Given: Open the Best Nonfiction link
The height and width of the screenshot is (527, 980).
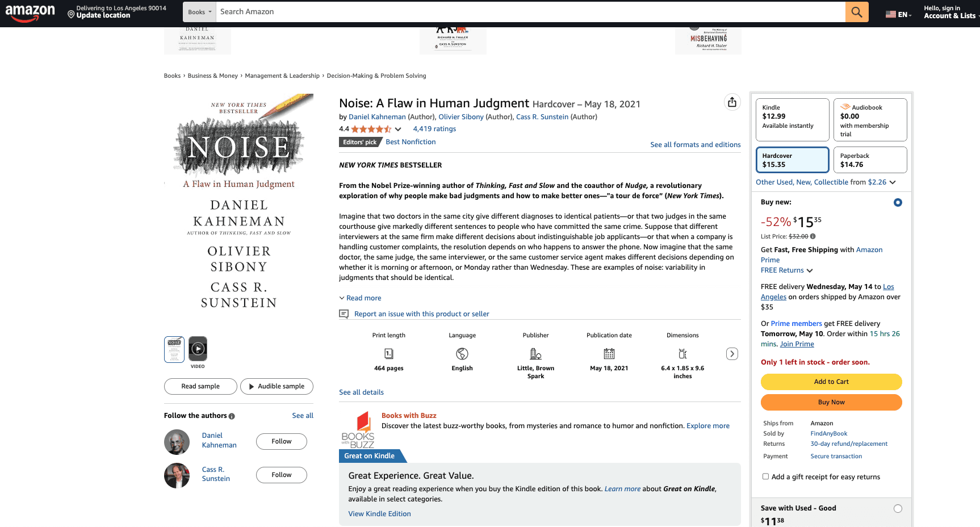Looking at the screenshot, I should click(411, 142).
